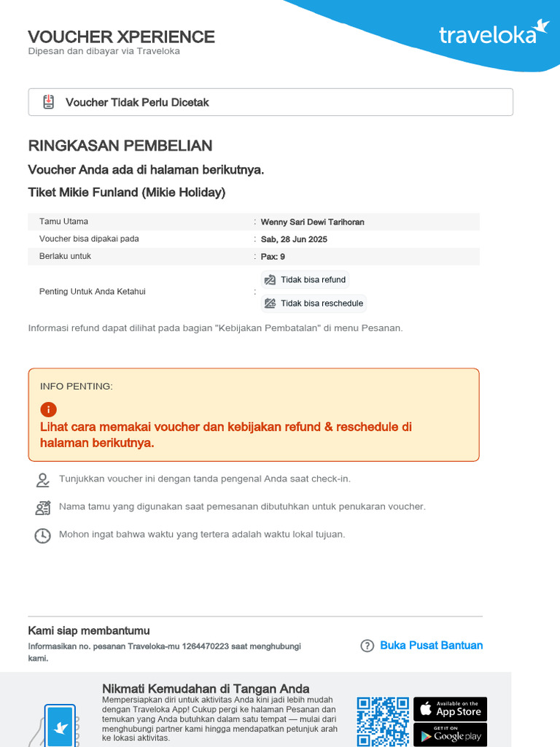Select the Tidak bisa refund tag
The image size is (560, 747).
(305, 279)
